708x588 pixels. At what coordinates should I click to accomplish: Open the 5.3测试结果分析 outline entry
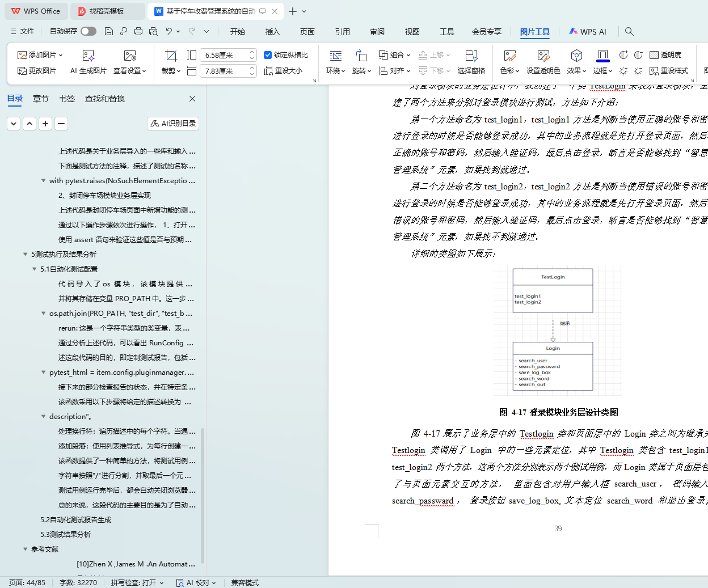click(65, 535)
